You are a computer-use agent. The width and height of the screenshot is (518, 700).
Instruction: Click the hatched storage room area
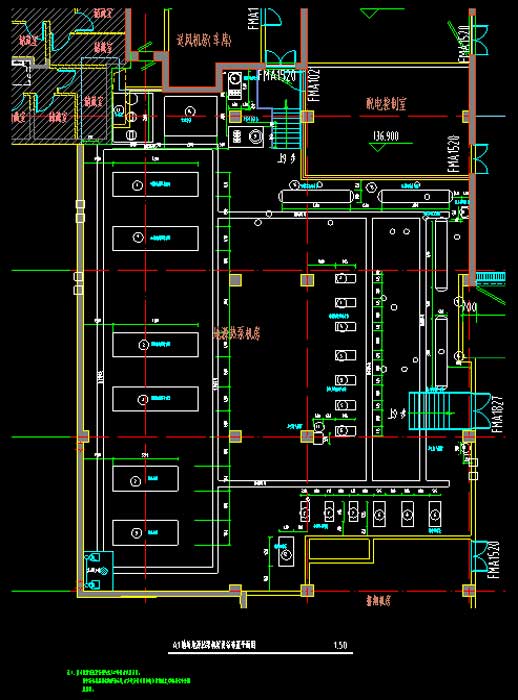pos(63,76)
